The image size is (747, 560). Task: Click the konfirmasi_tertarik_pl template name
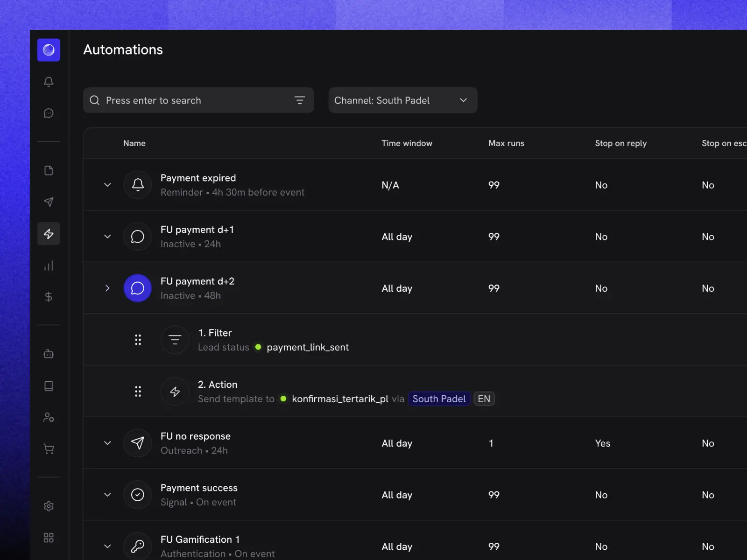[x=340, y=399]
